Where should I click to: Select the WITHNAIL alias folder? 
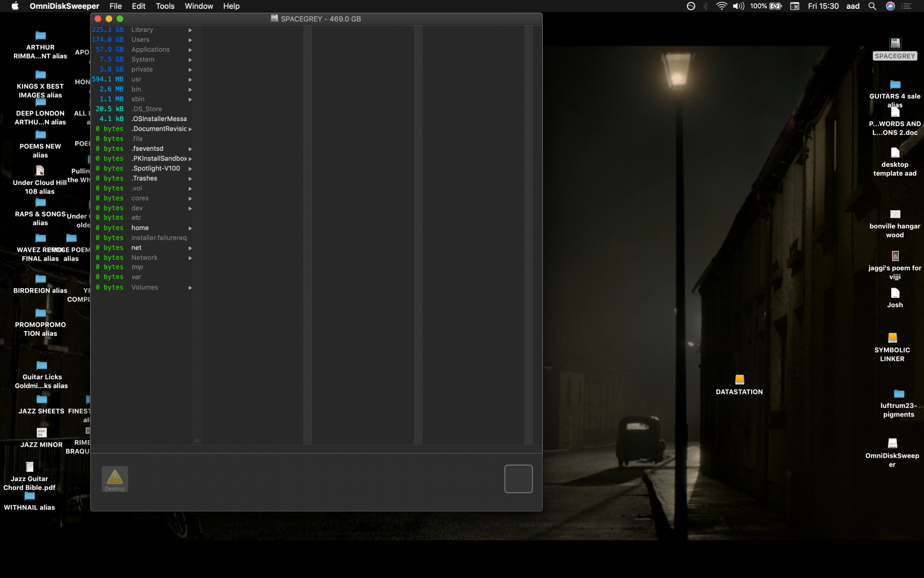29,496
